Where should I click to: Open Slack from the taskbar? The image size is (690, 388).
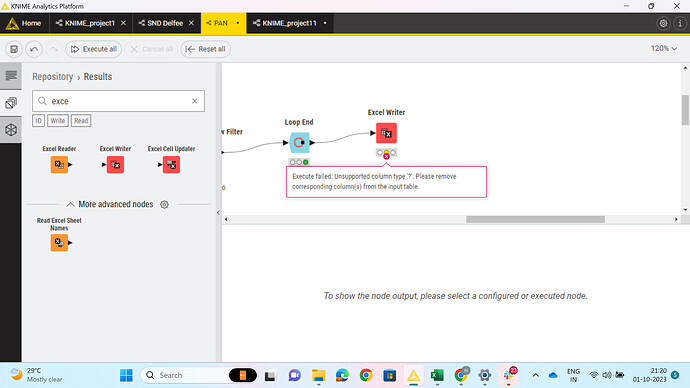[509, 375]
